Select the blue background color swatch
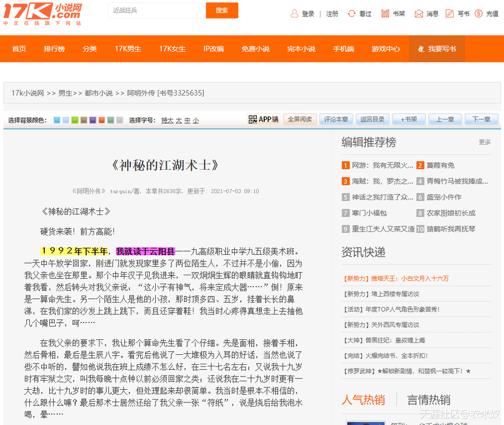This screenshot has width=504, height=425. (x=57, y=120)
